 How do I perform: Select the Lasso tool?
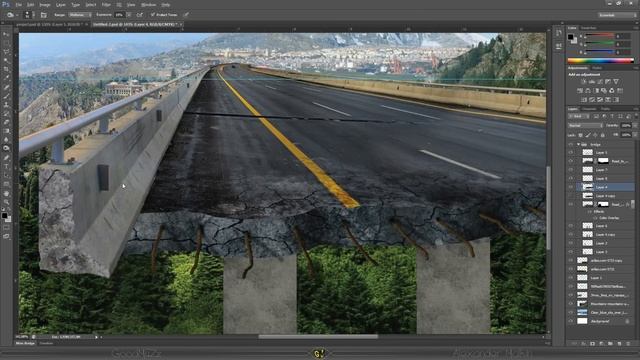pos(6,52)
